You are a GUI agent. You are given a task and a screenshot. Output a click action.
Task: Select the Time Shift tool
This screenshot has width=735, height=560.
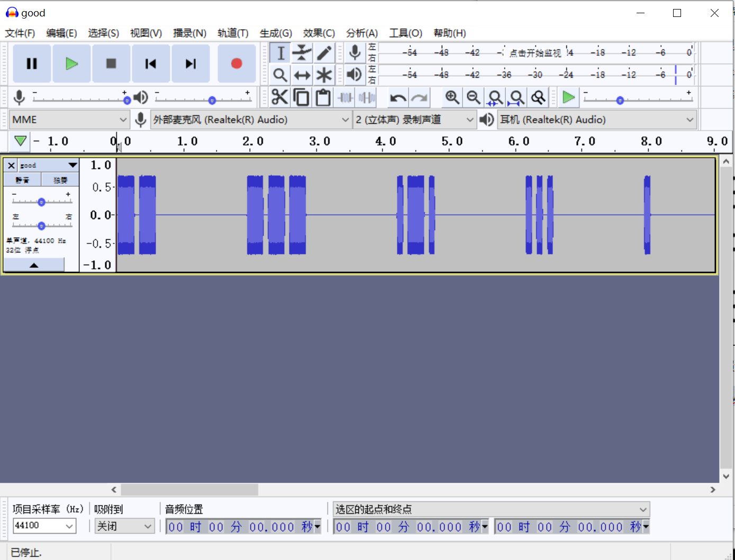click(302, 75)
